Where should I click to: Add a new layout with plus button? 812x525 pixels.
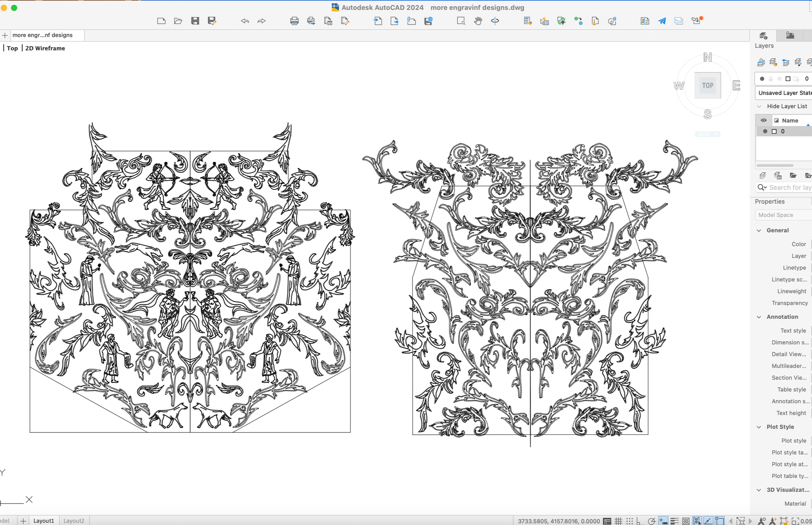tap(23, 521)
